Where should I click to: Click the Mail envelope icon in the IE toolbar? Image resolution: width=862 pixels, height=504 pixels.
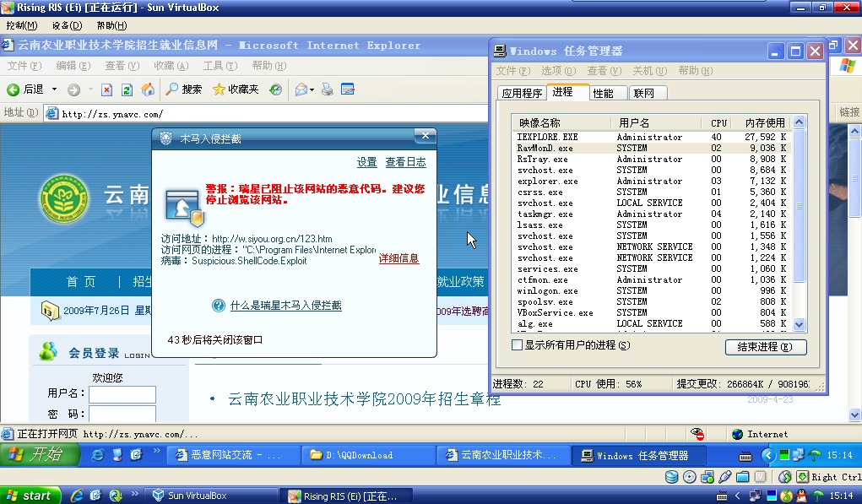coord(301,89)
